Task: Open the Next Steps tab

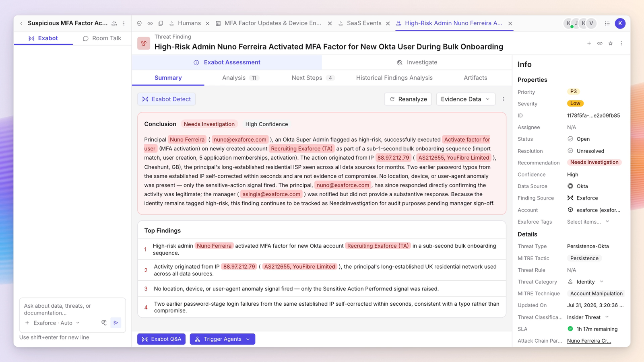Action: 313,78
